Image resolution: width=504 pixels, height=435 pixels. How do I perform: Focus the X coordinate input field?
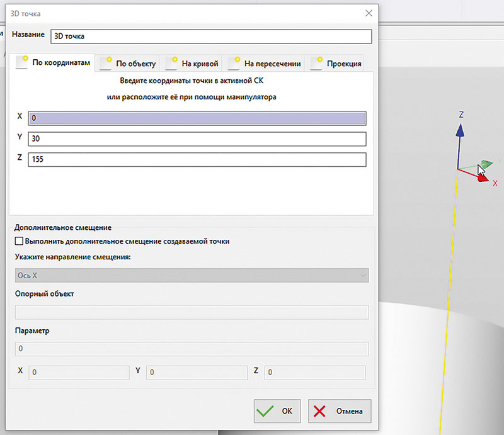click(x=197, y=118)
